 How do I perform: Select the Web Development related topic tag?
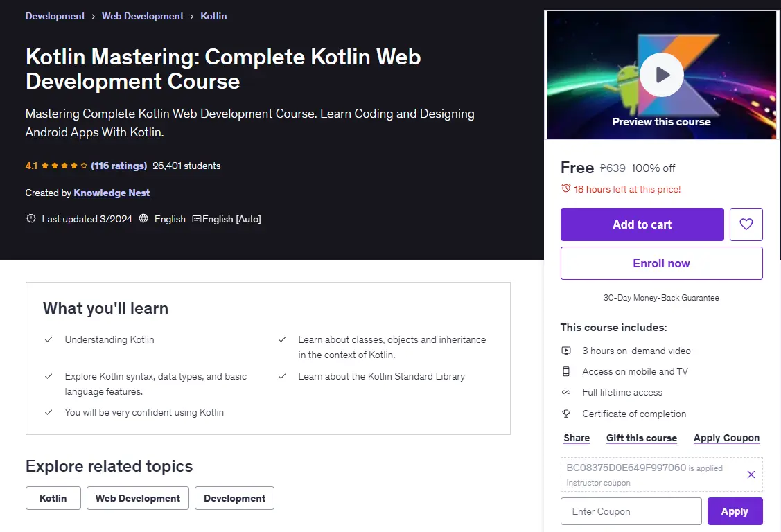pyautogui.click(x=137, y=498)
